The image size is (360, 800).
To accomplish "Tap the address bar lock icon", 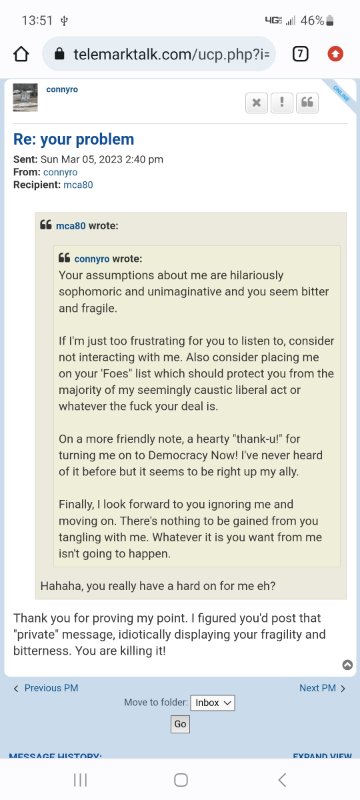I will pos(60,54).
